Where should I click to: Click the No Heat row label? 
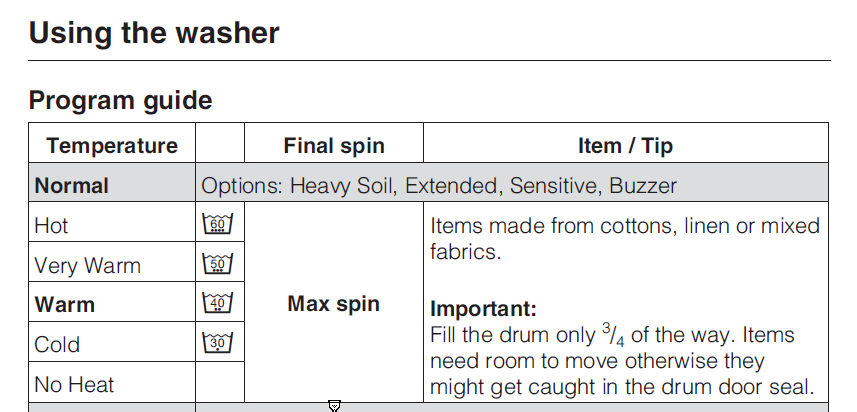[74, 384]
